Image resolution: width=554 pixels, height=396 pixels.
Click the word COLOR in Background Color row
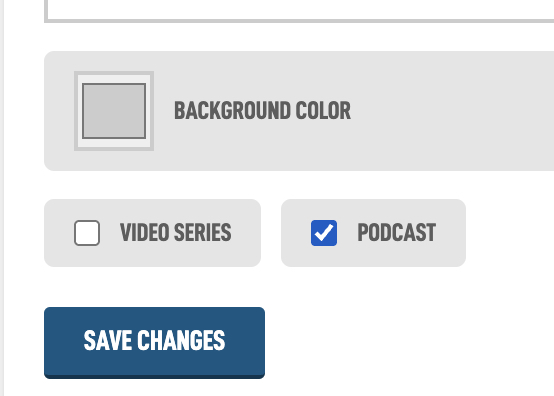click(323, 111)
